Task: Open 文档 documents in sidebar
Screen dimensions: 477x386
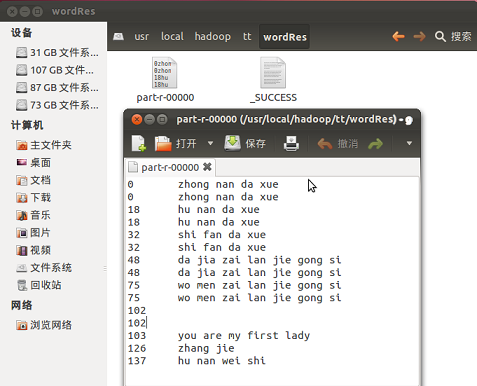Action: [34, 180]
